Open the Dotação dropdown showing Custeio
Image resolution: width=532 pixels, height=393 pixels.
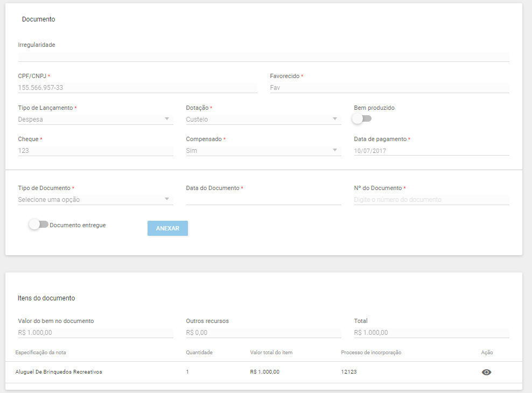point(263,120)
